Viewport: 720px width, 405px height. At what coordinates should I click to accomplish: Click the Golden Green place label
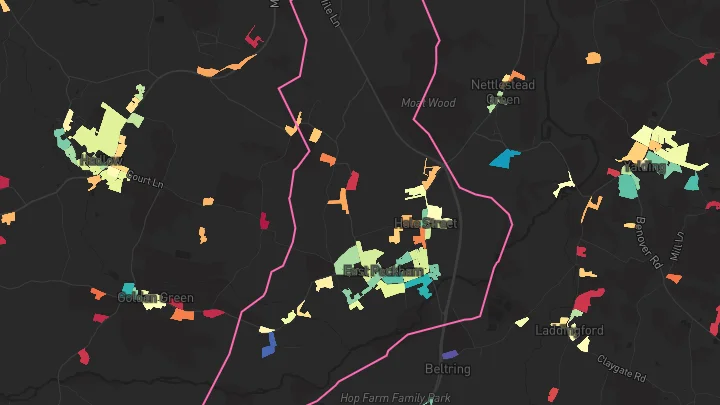155,298
